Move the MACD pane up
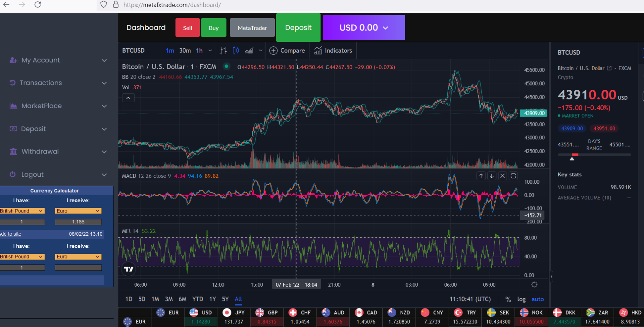The width and height of the screenshot is (644, 327). (481, 176)
